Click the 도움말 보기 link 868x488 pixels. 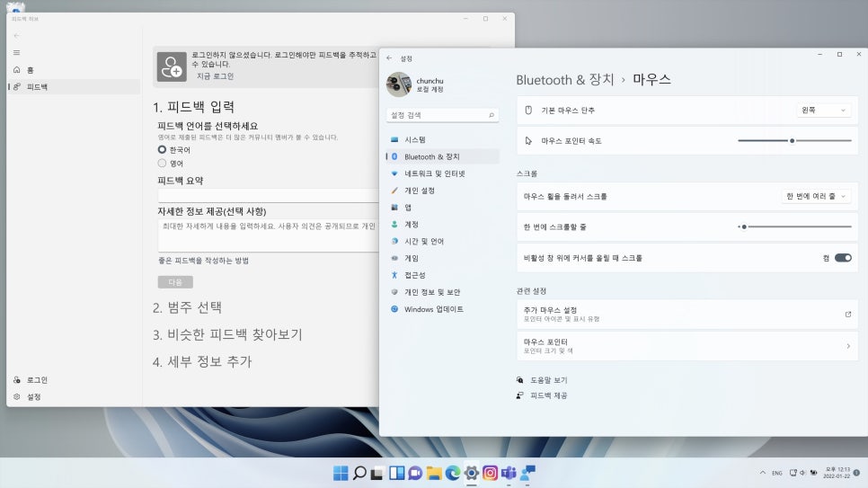click(549, 380)
